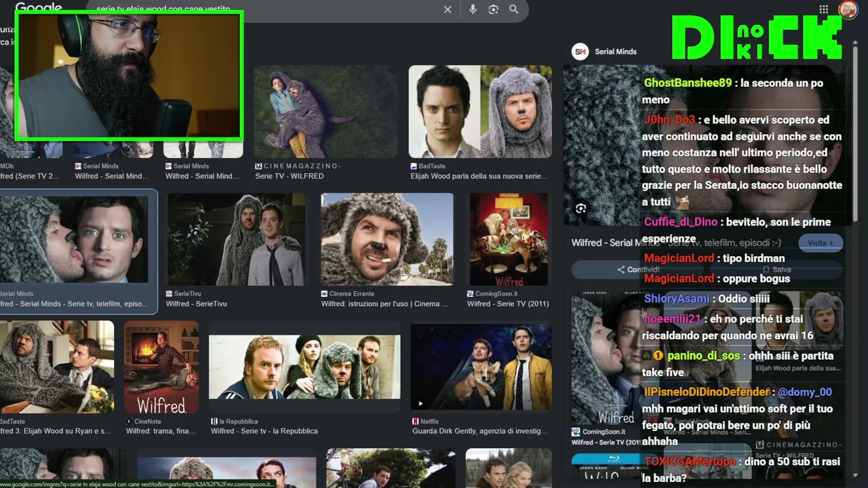This screenshot has width=868, height=488.
Task: Click the preview panel scrollbar
Action: [855, 136]
